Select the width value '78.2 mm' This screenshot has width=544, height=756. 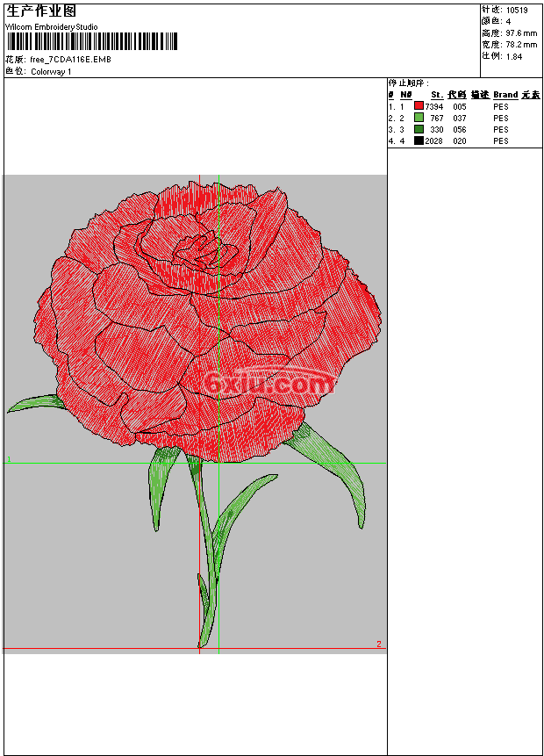[521, 45]
